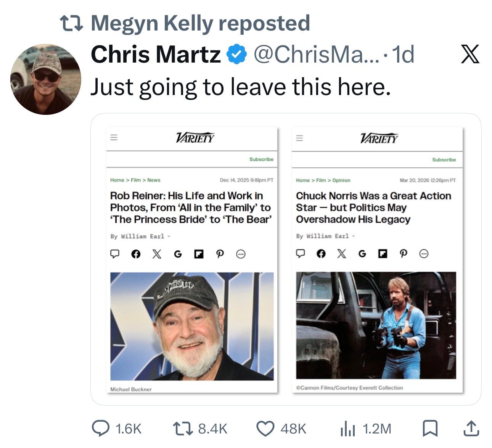This screenshot has height=448, width=492.
Task: Open the hamburger menu in right Variety screenshot
Action: point(300,138)
